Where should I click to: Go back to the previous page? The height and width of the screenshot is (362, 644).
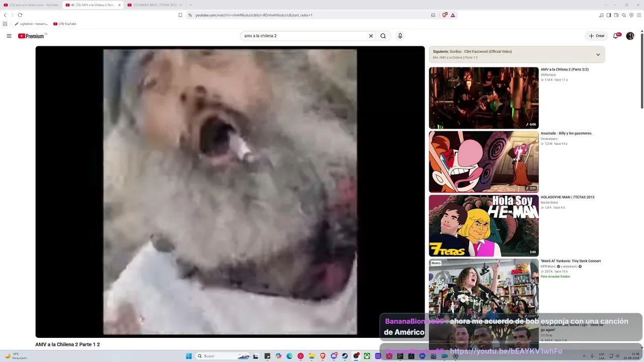pyautogui.click(x=6, y=15)
